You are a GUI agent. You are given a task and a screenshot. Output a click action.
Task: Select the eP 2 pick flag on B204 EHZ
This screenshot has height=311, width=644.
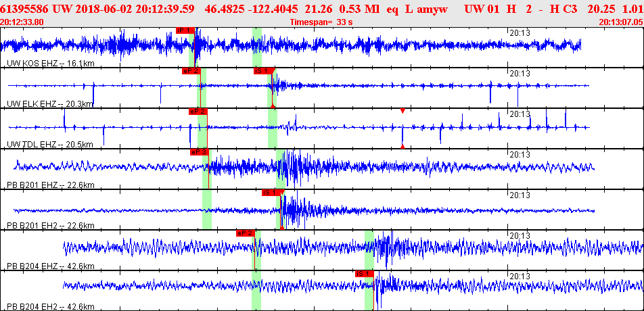point(245,233)
